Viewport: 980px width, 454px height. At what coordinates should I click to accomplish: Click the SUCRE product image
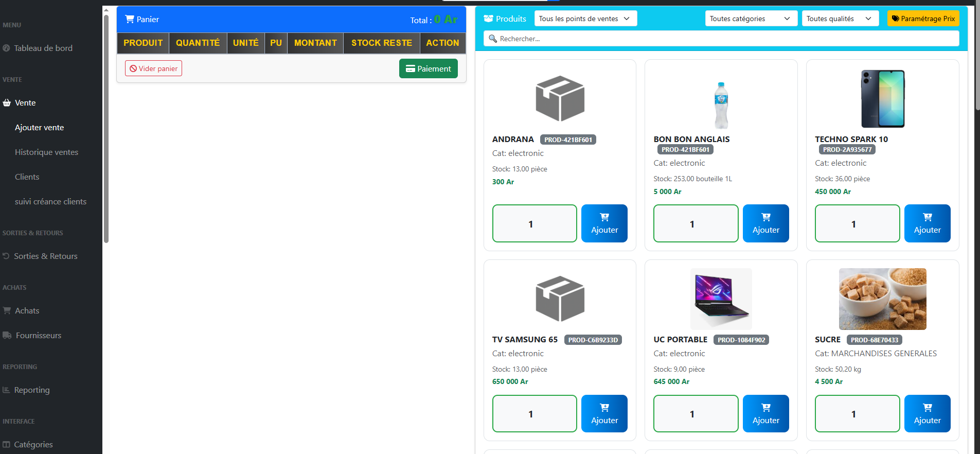[882, 299]
